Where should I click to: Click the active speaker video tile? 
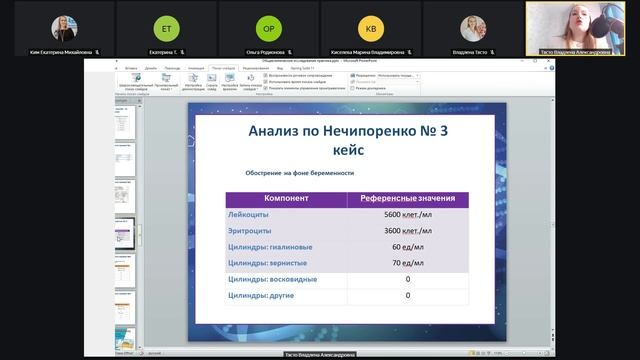[576, 29]
